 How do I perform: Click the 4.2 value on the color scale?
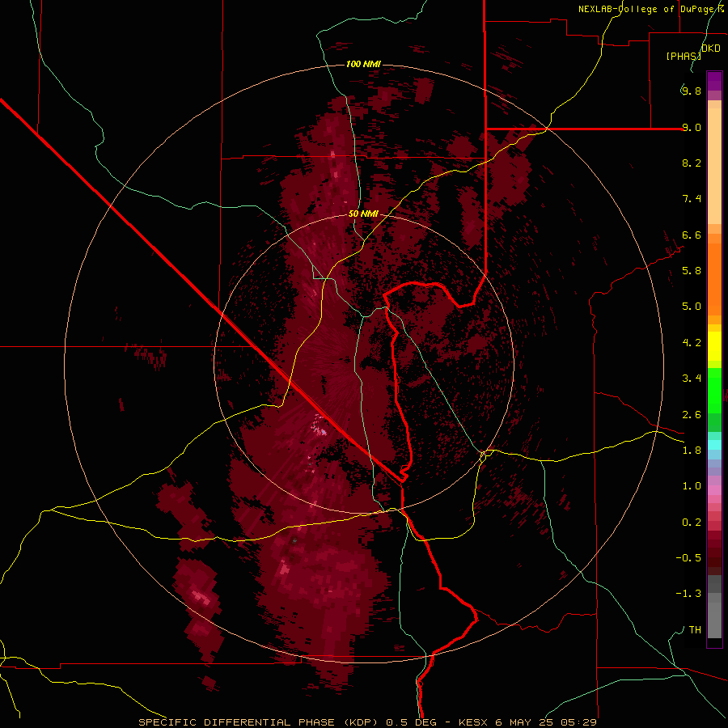692,343
